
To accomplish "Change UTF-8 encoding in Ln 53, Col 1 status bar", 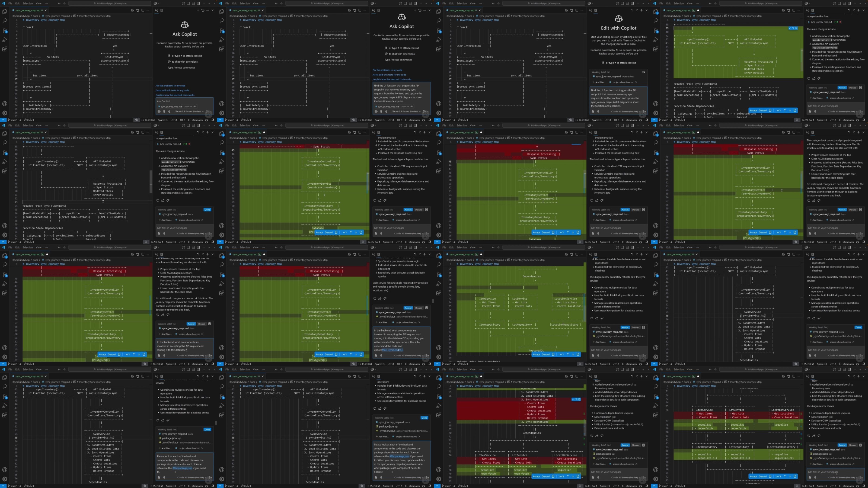I will (182, 242).
